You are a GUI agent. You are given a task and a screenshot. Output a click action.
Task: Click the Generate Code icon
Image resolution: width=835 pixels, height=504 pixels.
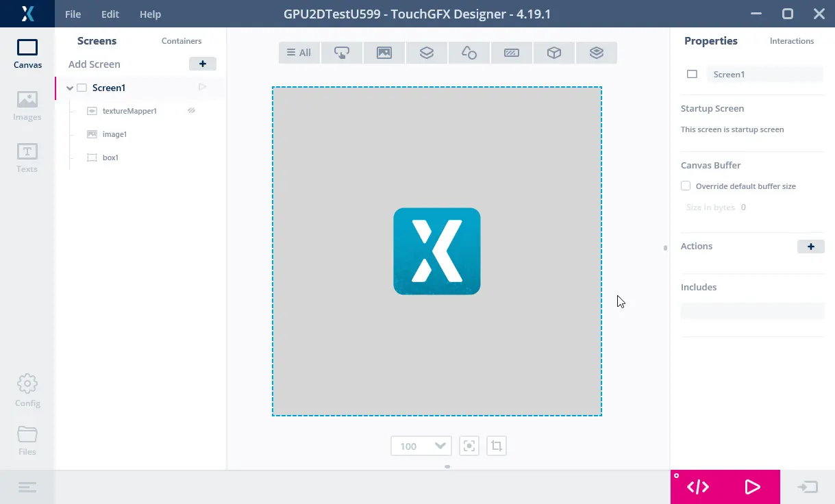pyautogui.click(x=697, y=487)
